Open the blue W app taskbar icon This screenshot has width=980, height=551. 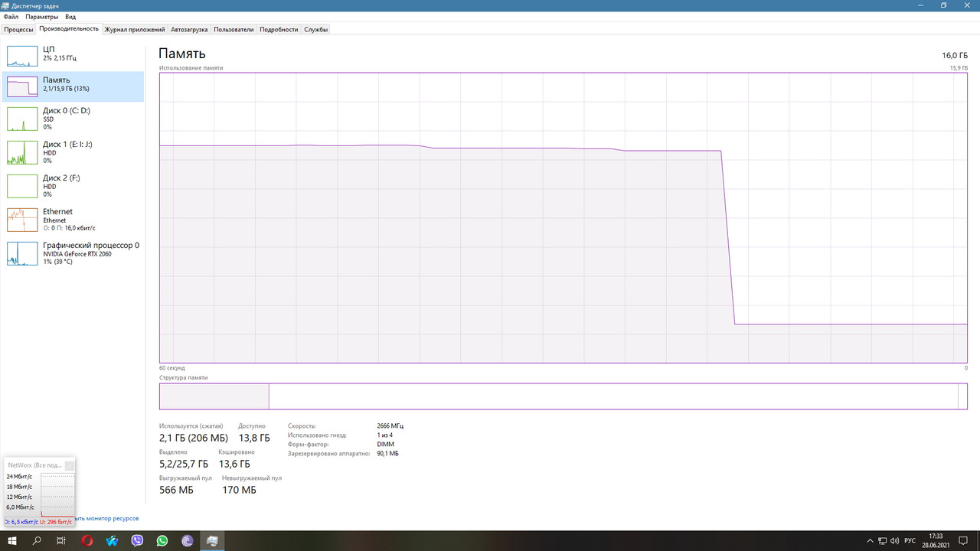[113, 540]
